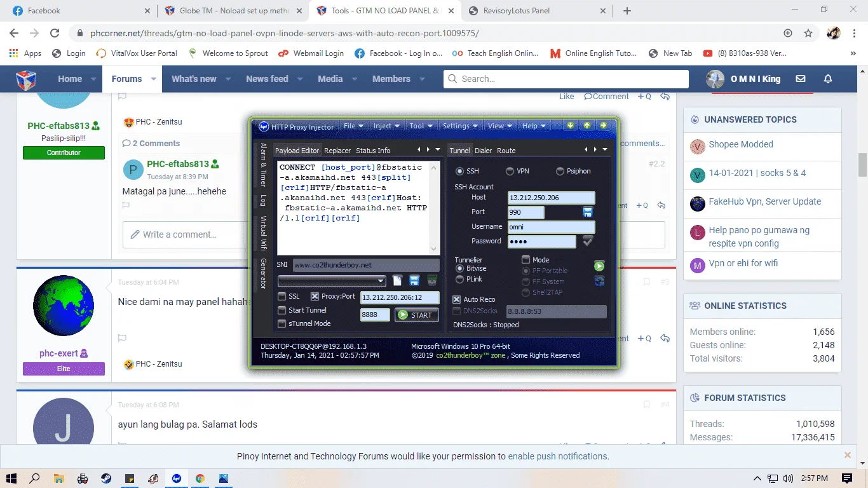Open the View menu dropdown
This screenshot has height=488, width=868.
[501, 126]
